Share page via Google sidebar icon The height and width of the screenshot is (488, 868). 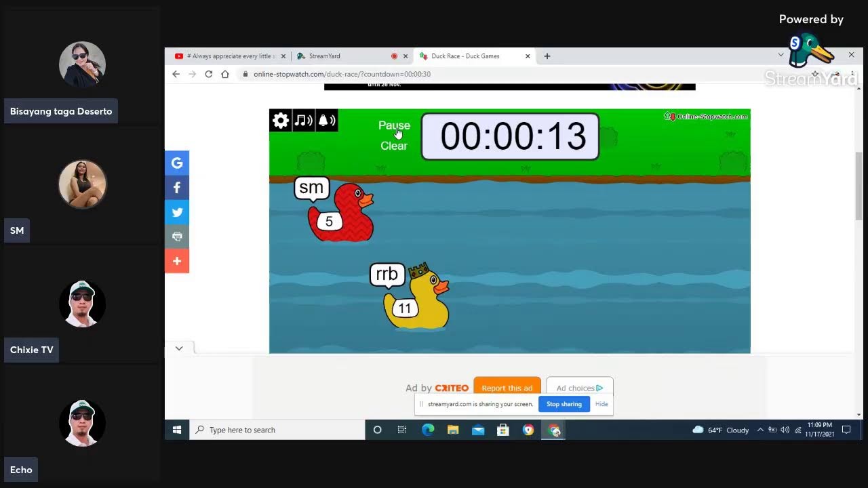coord(177,163)
